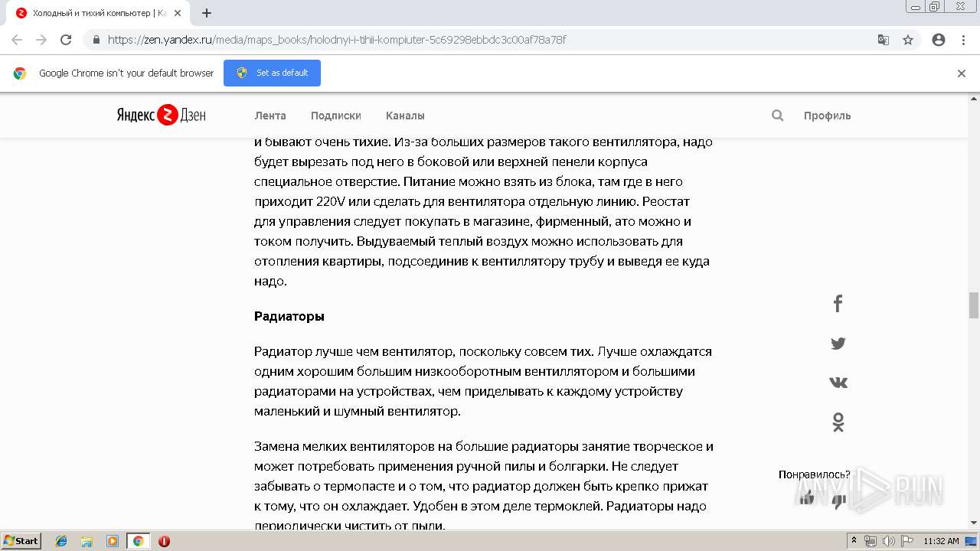Image resolution: width=980 pixels, height=551 pixels.
Task: Open the Zen search magnifier
Action: (x=778, y=116)
